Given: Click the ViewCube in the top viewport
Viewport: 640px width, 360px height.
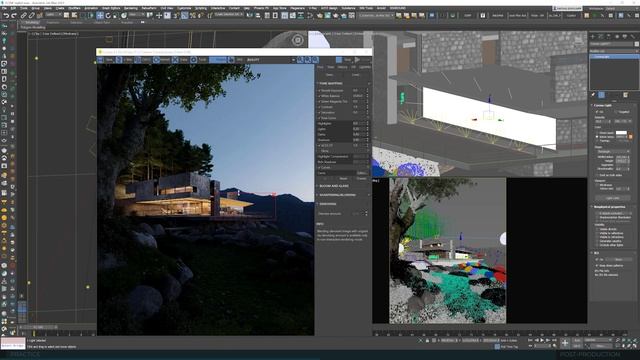Looking at the screenshot, I should (x=298, y=40).
